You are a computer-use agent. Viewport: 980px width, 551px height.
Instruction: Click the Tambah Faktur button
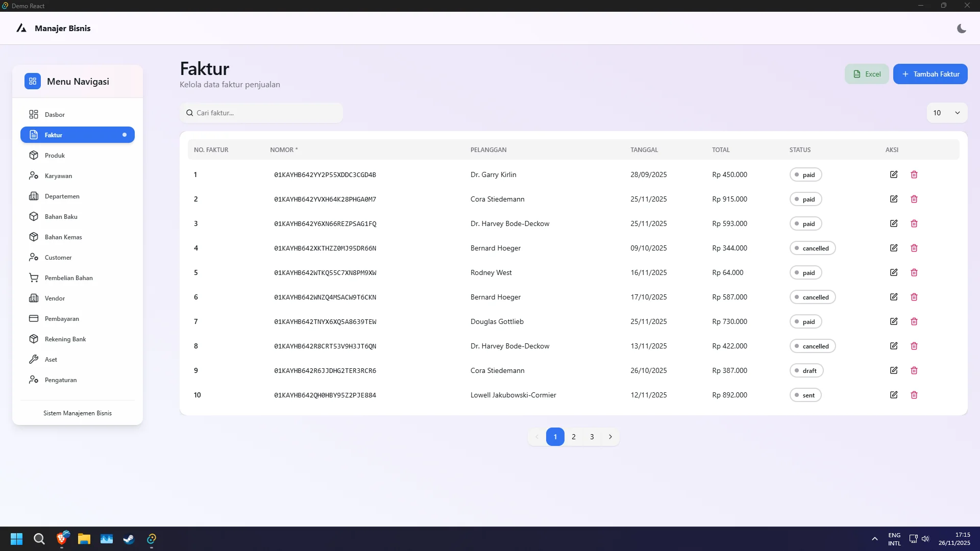pos(930,74)
